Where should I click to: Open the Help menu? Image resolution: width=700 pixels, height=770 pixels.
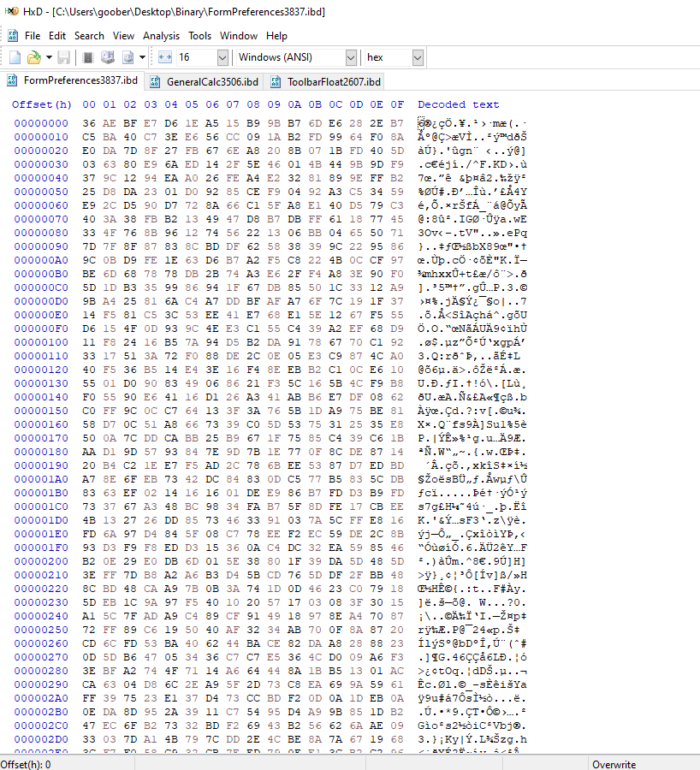point(276,36)
